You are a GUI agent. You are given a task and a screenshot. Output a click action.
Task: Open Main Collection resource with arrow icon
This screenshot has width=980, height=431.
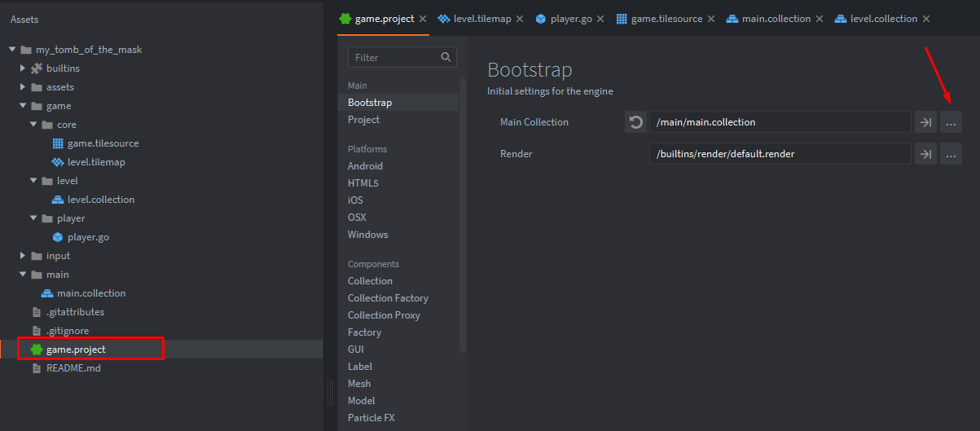925,122
